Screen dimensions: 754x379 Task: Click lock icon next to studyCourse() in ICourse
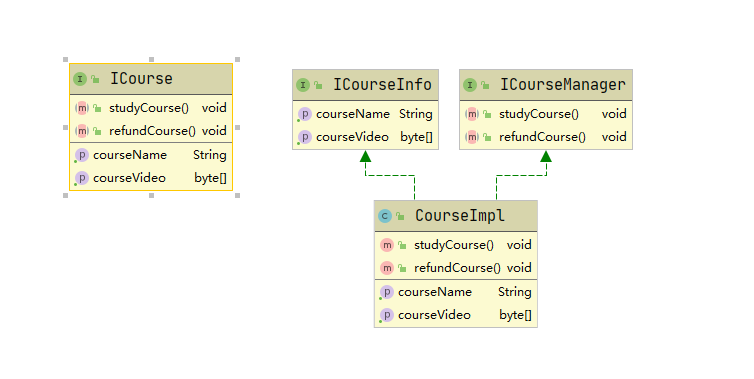tap(98, 109)
